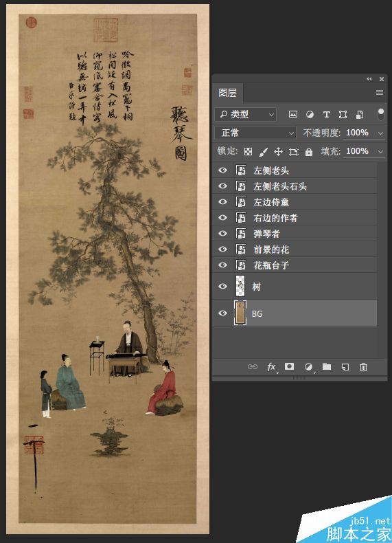Click the 树 layer thumbnail

click(240, 286)
